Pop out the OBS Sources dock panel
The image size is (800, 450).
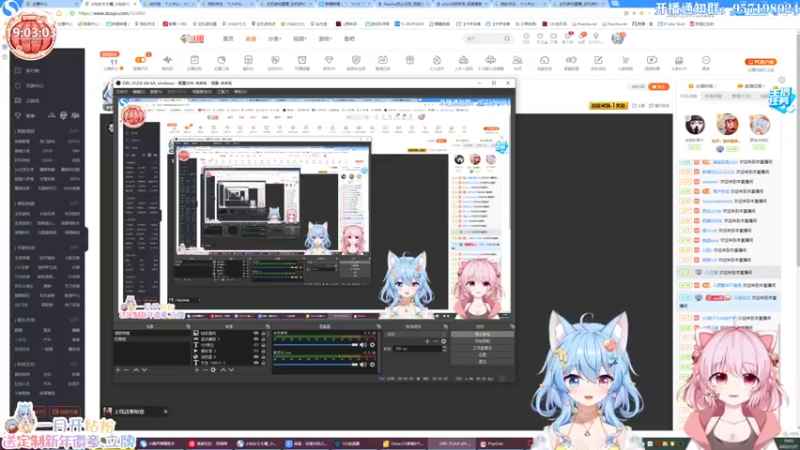(x=268, y=326)
